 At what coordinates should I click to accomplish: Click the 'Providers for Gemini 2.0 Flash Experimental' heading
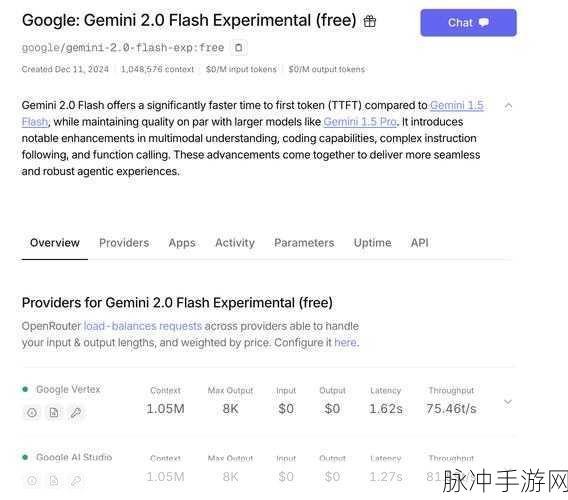point(177,303)
